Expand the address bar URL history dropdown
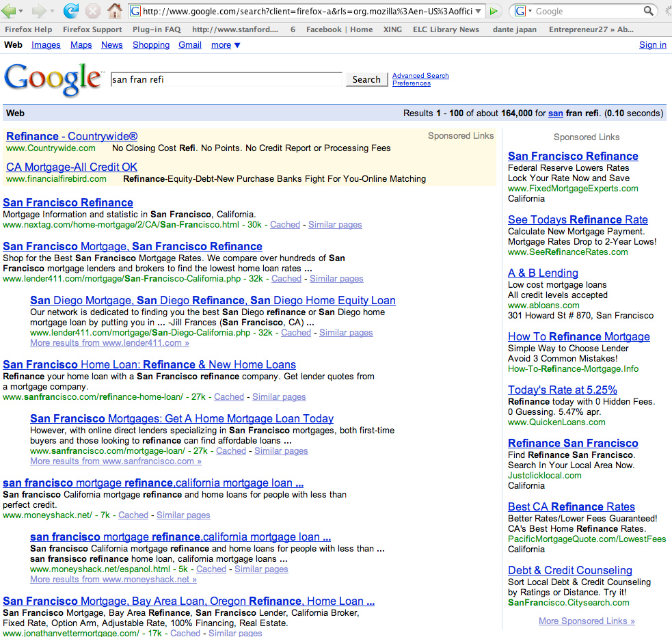 coord(479,11)
